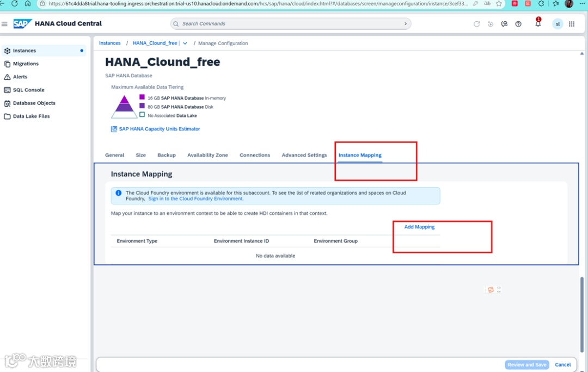Screen dimensions: 588x372
Task: Open browser favorites list icon
Action: (x=556, y=3)
